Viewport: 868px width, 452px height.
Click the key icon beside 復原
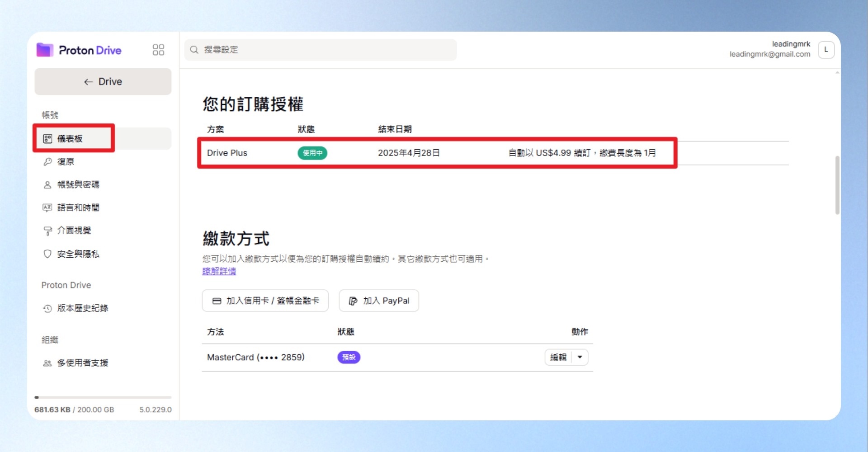click(x=47, y=162)
